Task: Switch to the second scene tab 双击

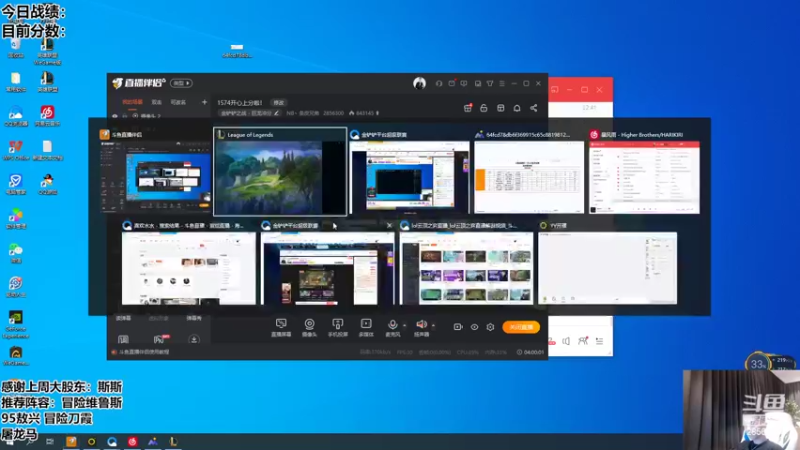Action: pyautogui.click(x=157, y=102)
